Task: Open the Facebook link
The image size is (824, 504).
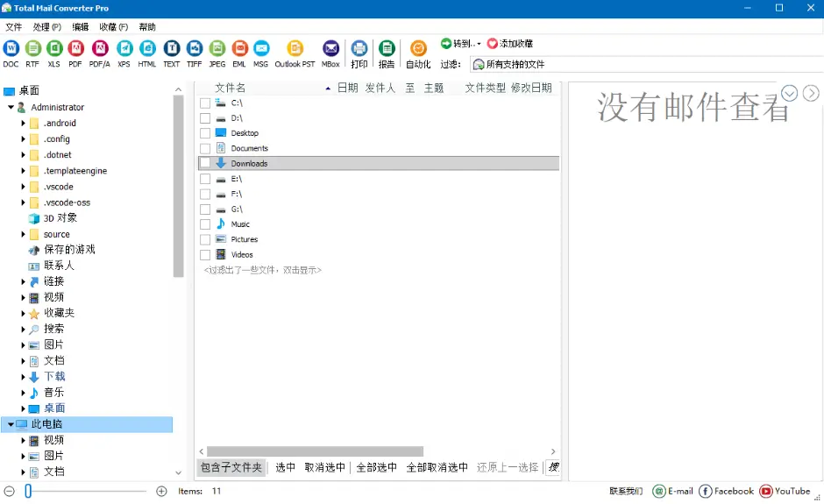Action: (x=726, y=492)
